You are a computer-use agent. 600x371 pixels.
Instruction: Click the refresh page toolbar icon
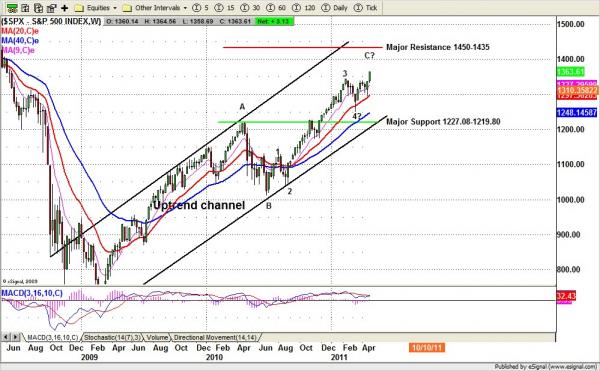(38, 8)
